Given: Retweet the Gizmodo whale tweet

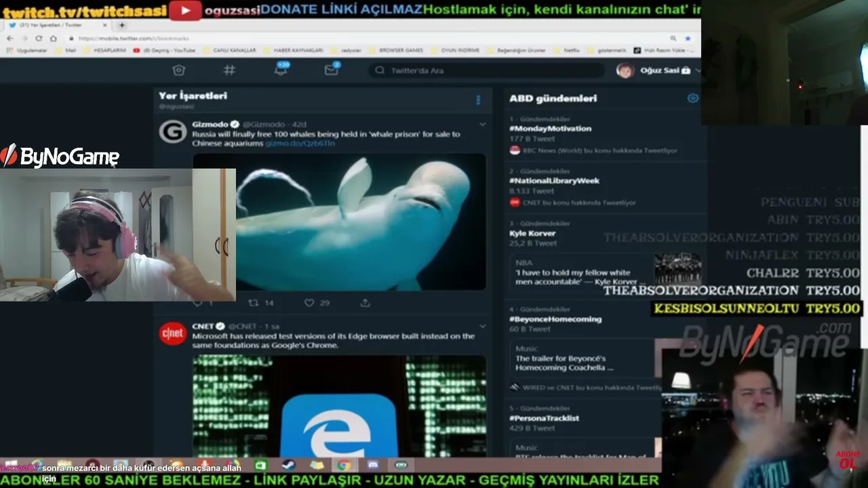Looking at the screenshot, I should 253,303.
